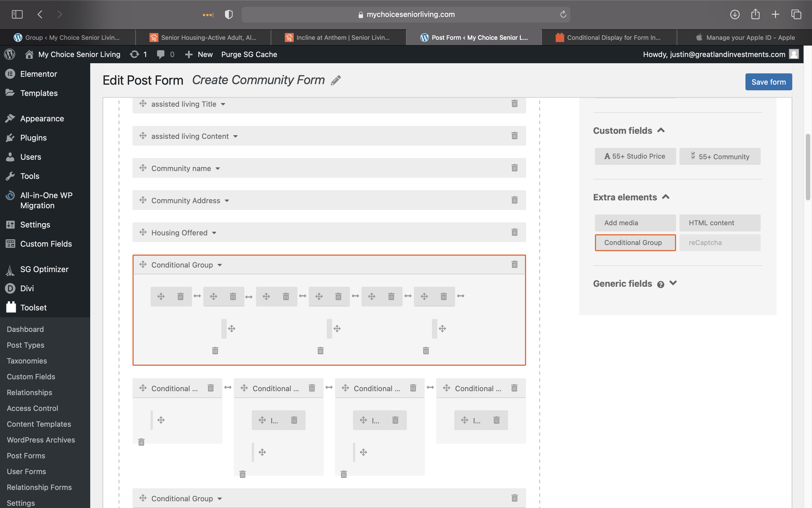The image size is (812, 508).
Task: Open My Choice Senior Living site link
Action: [x=73, y=54]
